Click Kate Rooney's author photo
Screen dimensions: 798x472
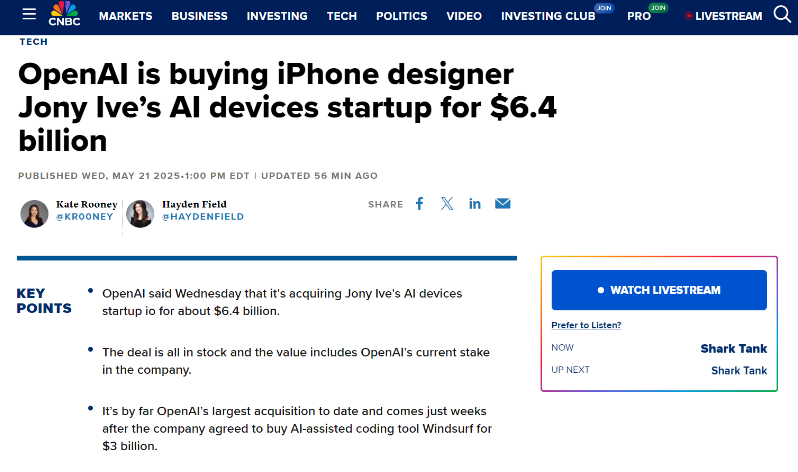[34, 214]
